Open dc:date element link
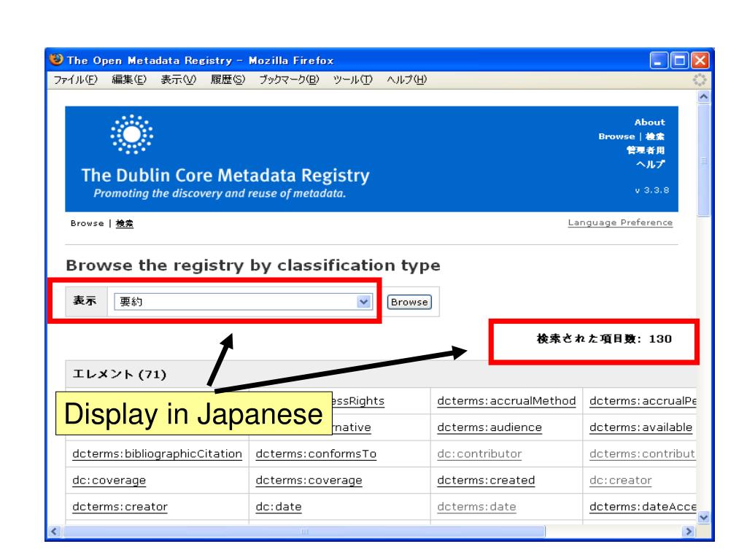The image size is (747, 560). (x=279, y=507)
